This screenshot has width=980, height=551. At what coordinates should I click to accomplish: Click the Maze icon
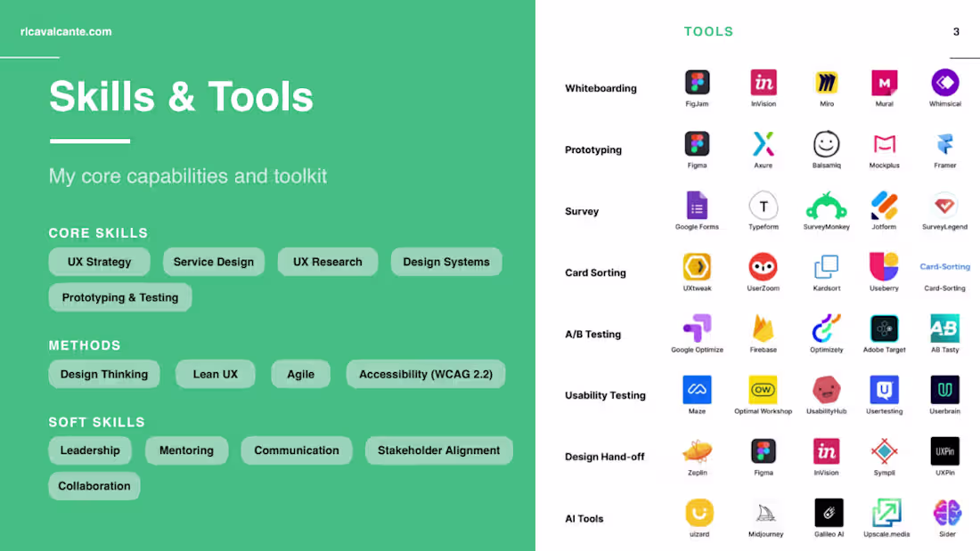click(x=697, y=389)
